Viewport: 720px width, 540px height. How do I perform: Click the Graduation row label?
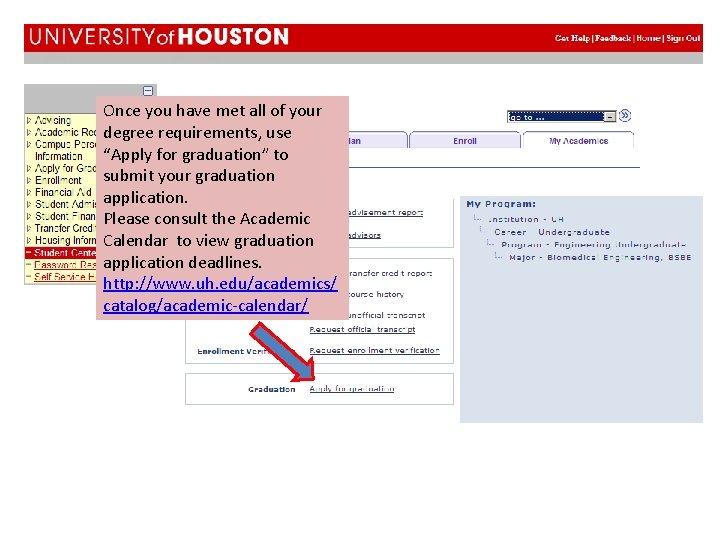coord(271,389)
